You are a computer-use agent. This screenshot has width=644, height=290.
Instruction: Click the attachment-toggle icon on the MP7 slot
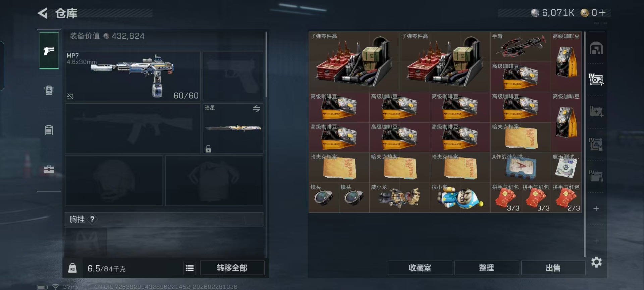pos(70,96)
